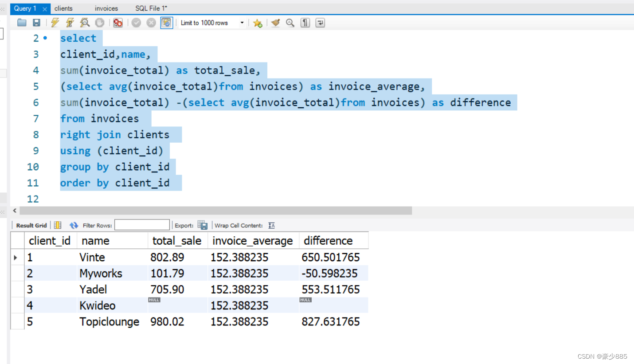The image size is (634, 364).
Task: Execute the SQL query with the lightning bolt icon
Action: point(55,23)
